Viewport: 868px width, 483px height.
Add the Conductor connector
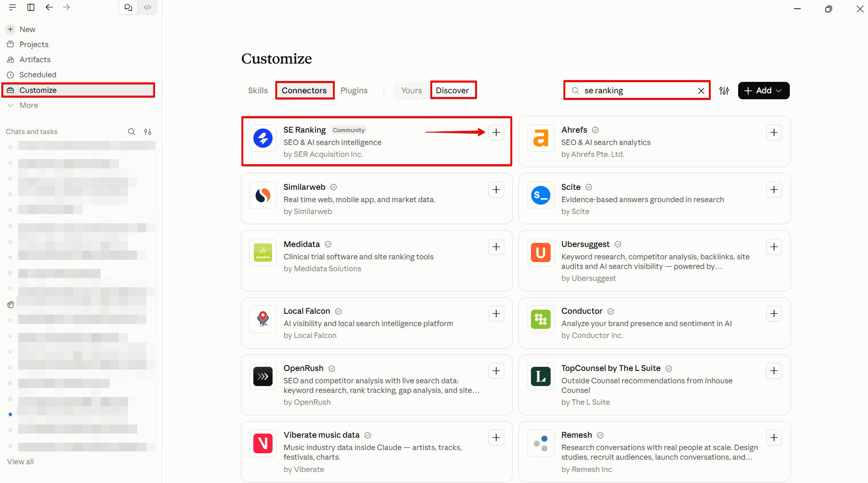tap(774, 314)
